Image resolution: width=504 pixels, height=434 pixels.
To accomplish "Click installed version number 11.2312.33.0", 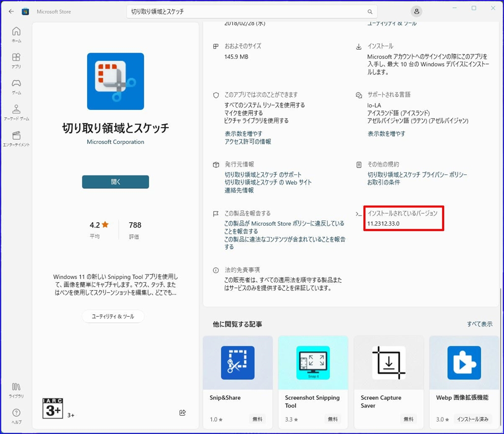I will (383, 224).
